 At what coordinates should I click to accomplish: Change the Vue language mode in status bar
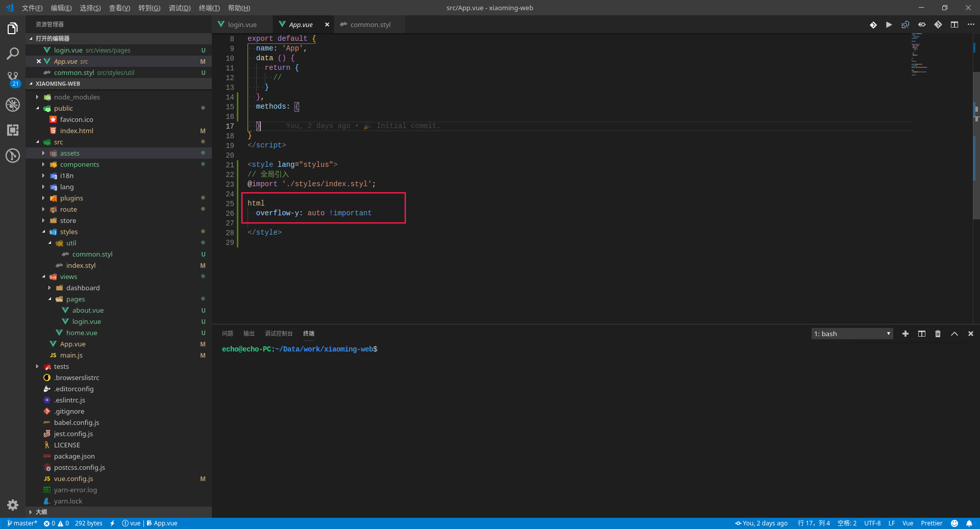pyautogui.click(x=908, y=523)
